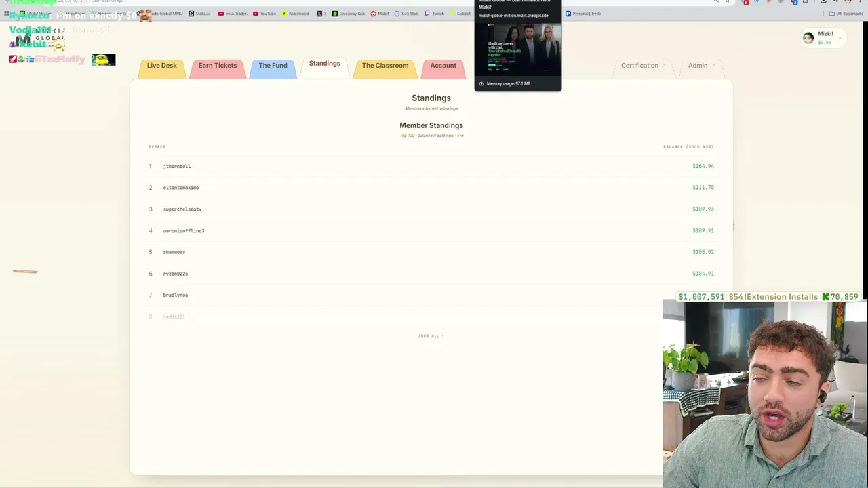This screenshot has height=488, width=868.
Task: Click the Balance (Sold Now) column header
Action: point(688,147)
